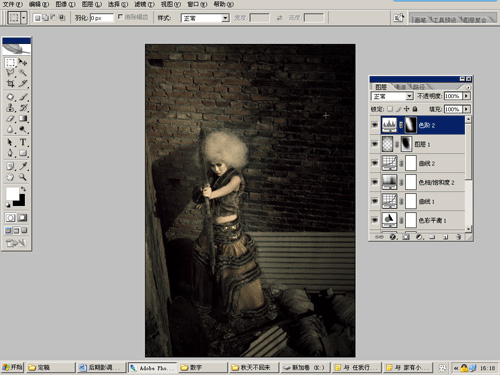Select the Type tool
This screenshot has height=375, width=500.
point(23,142)
